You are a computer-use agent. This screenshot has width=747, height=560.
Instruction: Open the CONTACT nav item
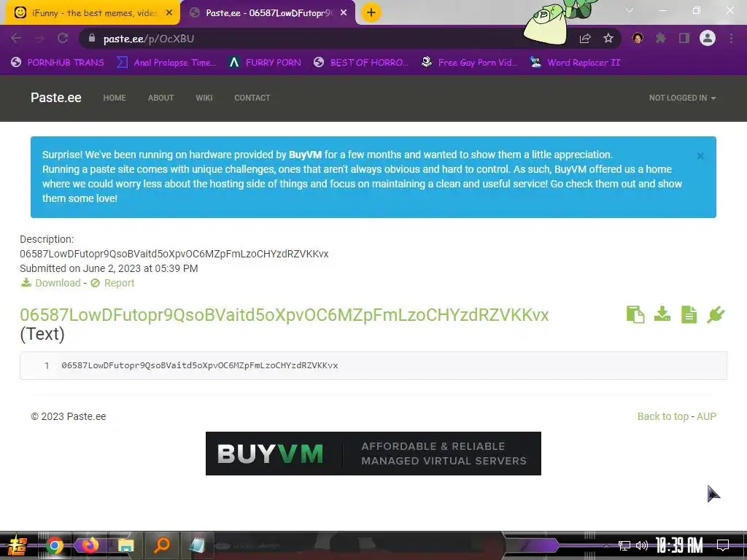pos(252,98)
